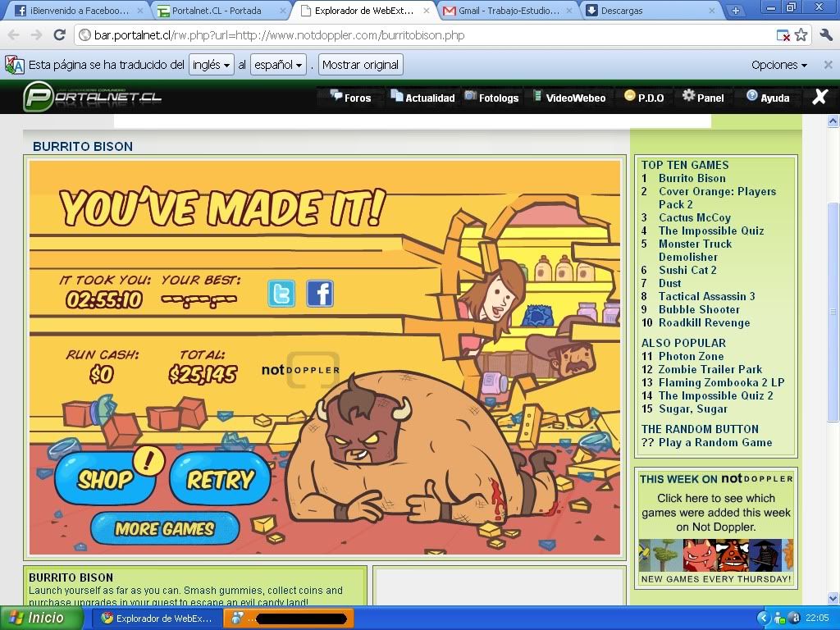Click the browser forward arrow
The height and width of the screenshot is (630, 840).
36,35
